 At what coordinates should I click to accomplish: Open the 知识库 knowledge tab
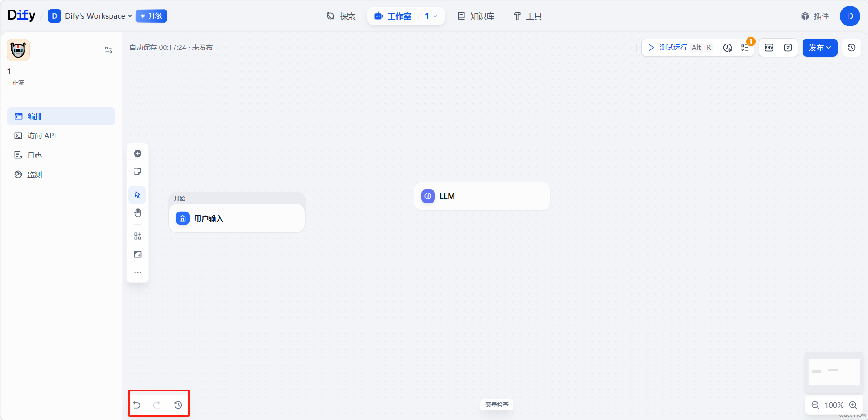point(476,16)
